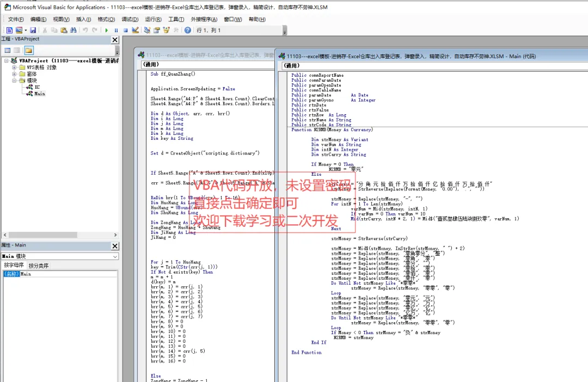The image size is (588, 382).
Task: Click the VBA application title bar icon
Action: [x=7, y=7]
